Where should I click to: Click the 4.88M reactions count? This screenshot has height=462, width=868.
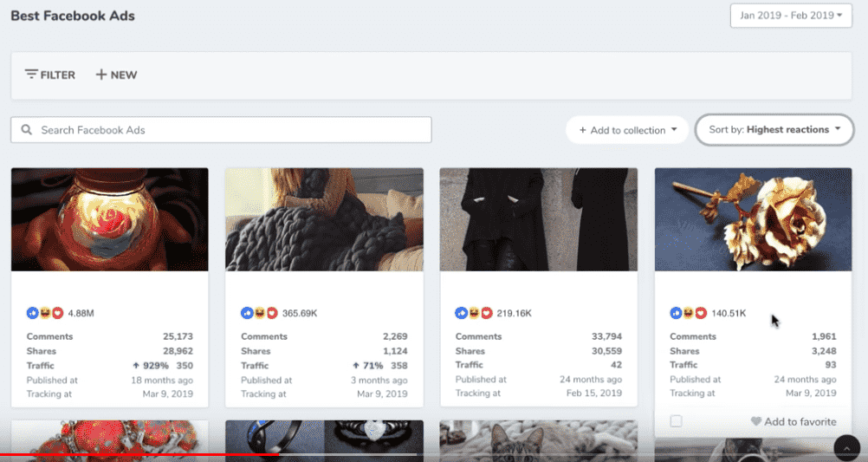[x=81, y=313]
